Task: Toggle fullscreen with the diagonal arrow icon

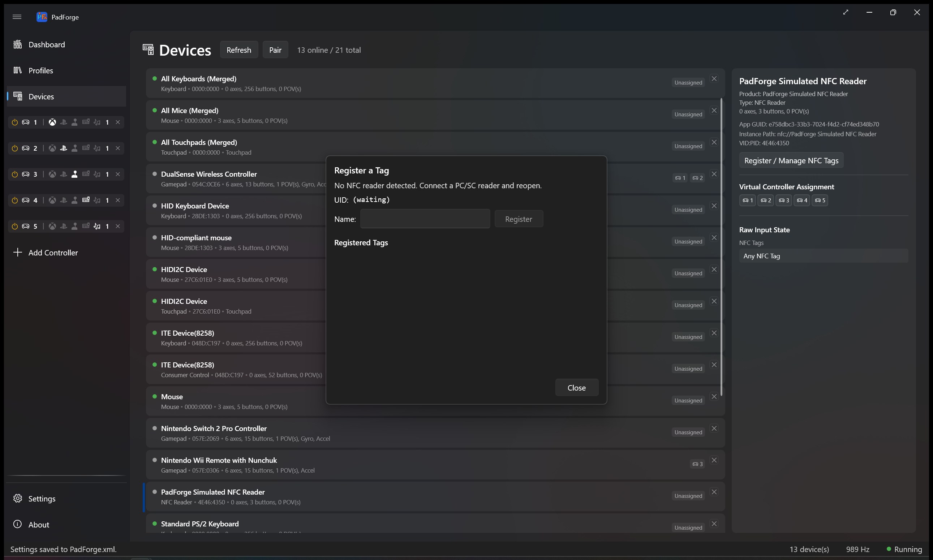Action: (846, 12)
